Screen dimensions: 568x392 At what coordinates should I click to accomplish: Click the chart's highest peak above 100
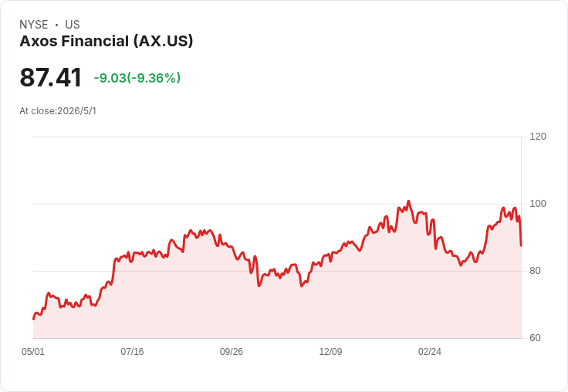(x=408, y=201)
